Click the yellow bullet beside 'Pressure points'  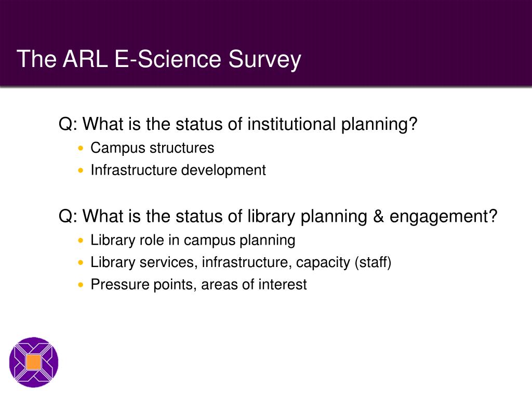[x=81, y=285]
